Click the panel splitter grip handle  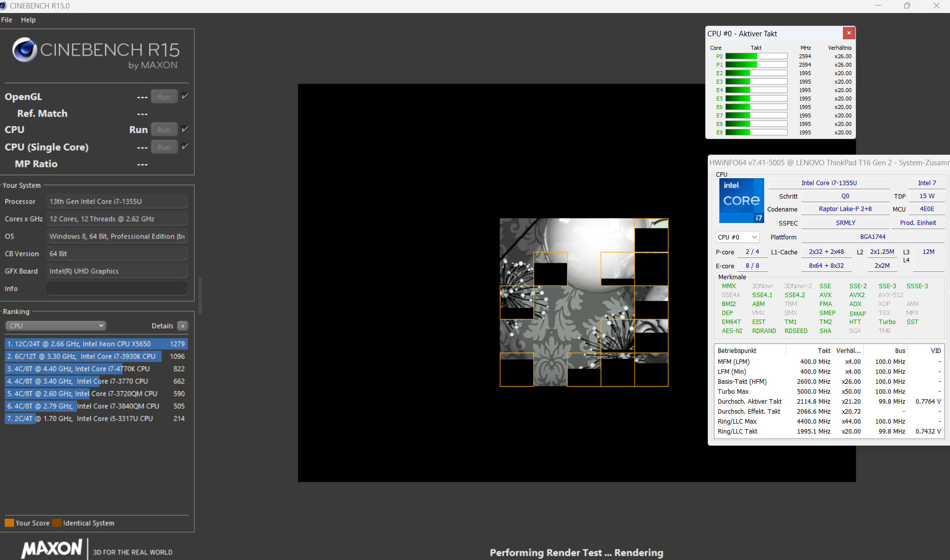[200, 296]
